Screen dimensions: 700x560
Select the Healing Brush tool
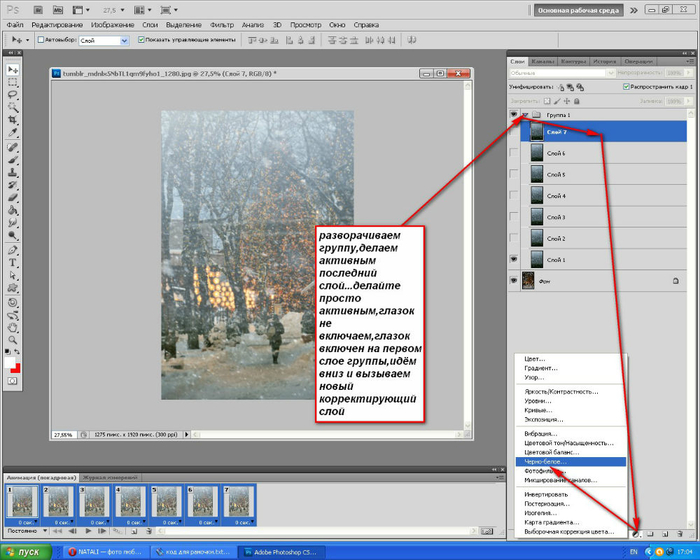(x=12, y=147)
